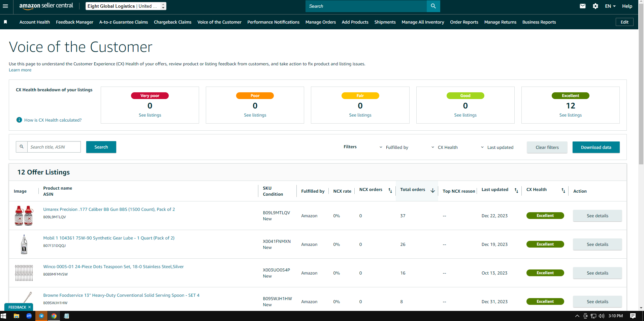Open the Account Health menu item
This screenshot has height=321, width=644.
35,22
